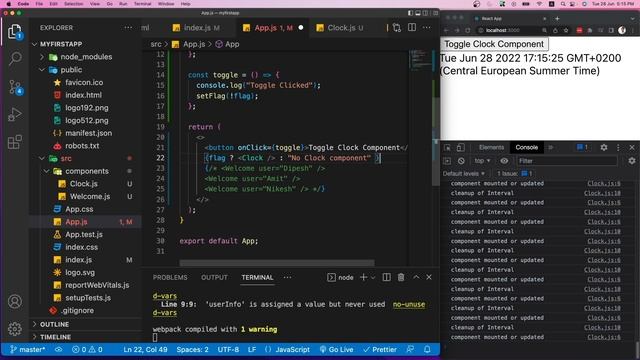This screenshot has height=360, width=640.
Task: Click the console Filter input field
Action: point(567,161)
